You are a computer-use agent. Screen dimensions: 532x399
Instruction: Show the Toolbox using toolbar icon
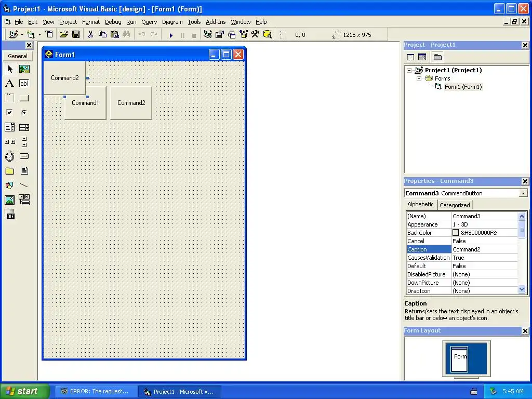point(256,35)
